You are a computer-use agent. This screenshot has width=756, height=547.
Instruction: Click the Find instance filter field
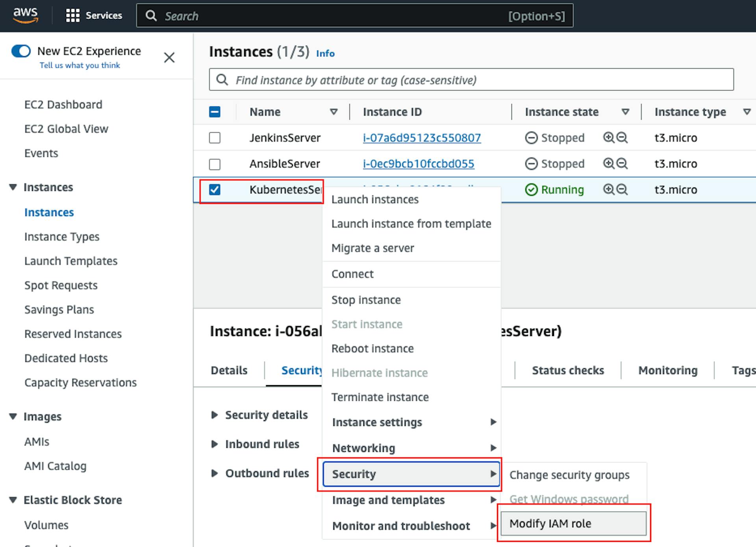pos(471,80)
